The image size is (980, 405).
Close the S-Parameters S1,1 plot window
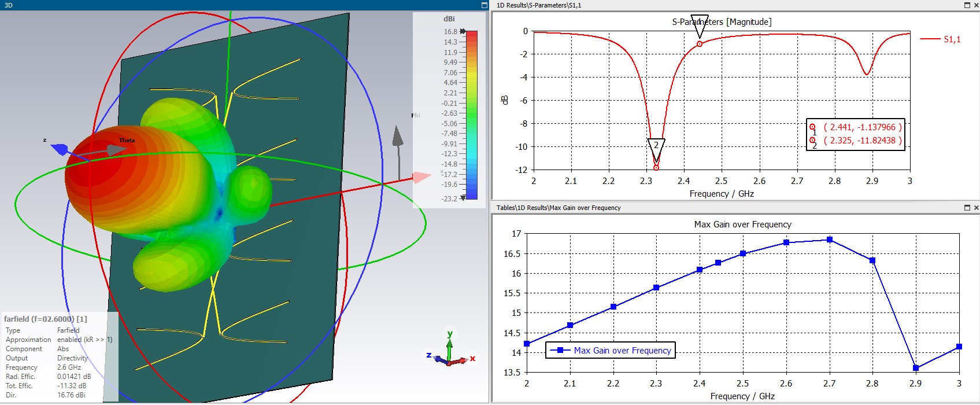pyautogui.click(x=976, y=5)
